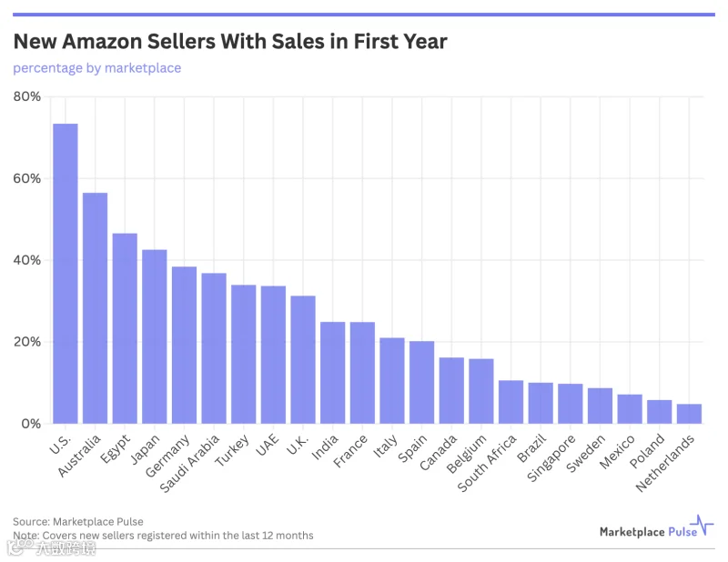Select the U.K. bar

[303, 359]
